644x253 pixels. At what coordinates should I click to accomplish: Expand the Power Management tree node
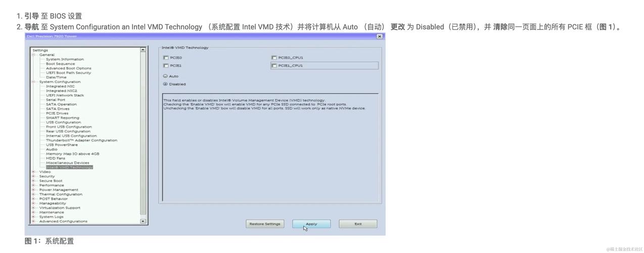point(34,190)
